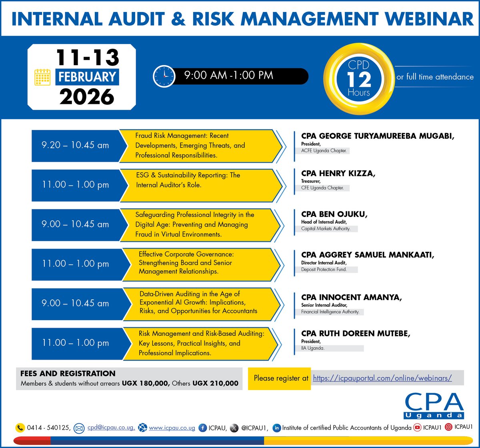The width and height of the screenshot is (480, 448).
Task: Click the yellow calendar icon
Action: pyautogui.click(x=42, y=77)
